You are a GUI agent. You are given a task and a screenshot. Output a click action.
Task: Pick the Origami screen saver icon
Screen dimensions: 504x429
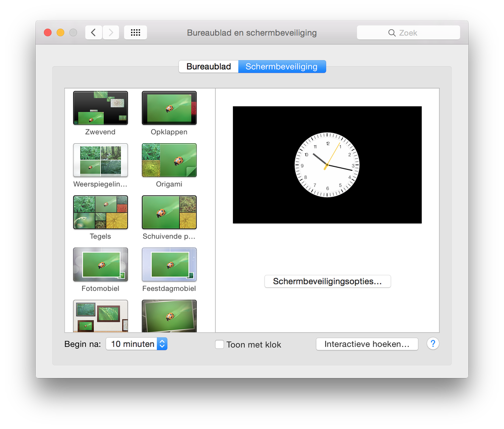[x=169, y=160]
